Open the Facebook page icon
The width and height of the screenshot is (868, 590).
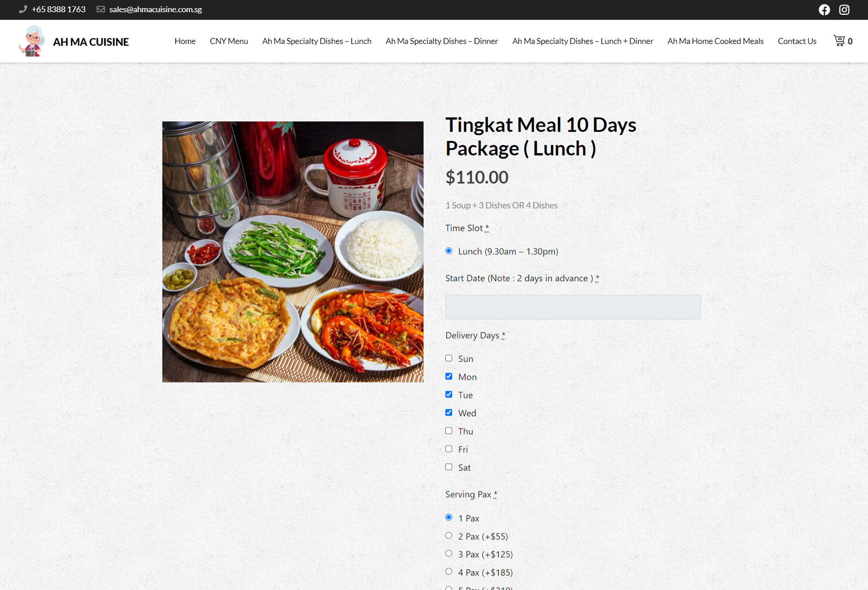(x=824, y=10)
